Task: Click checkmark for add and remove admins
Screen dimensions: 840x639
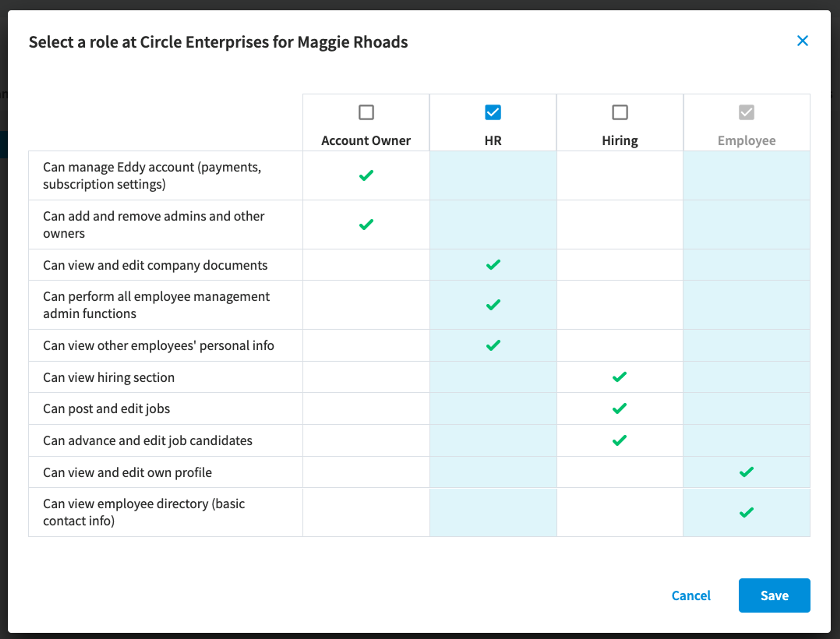Action: click(366, 224)
